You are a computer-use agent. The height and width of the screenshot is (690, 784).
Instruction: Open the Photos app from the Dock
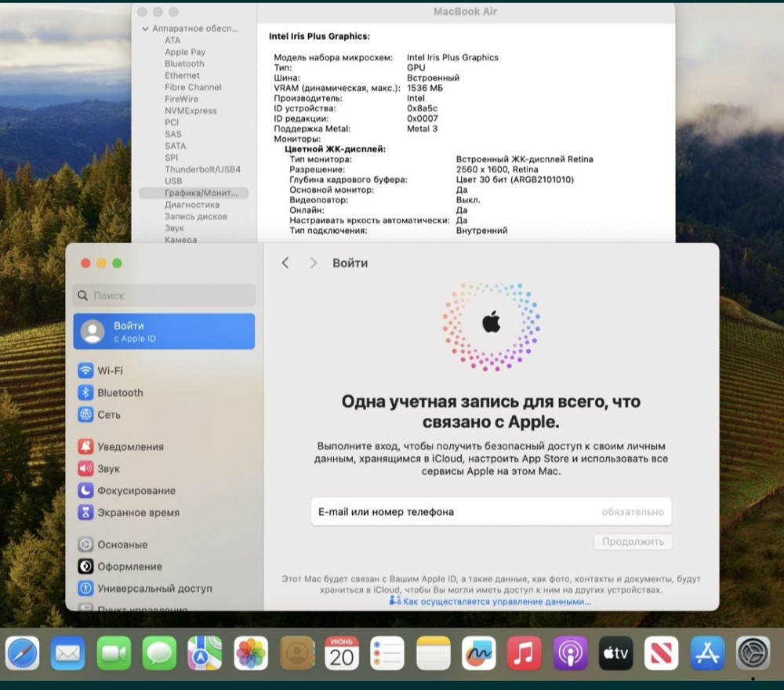point(251,653)
